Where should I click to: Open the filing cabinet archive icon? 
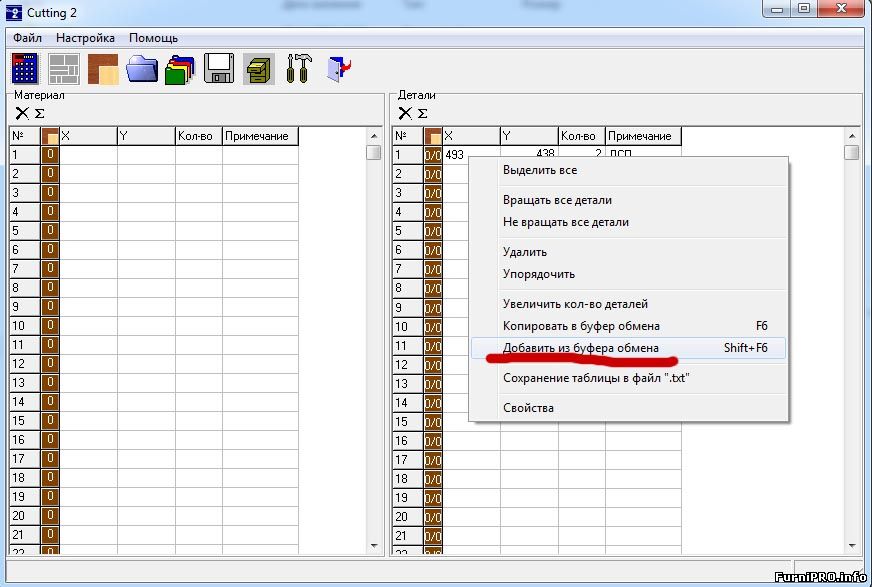(x=258, y=69)
